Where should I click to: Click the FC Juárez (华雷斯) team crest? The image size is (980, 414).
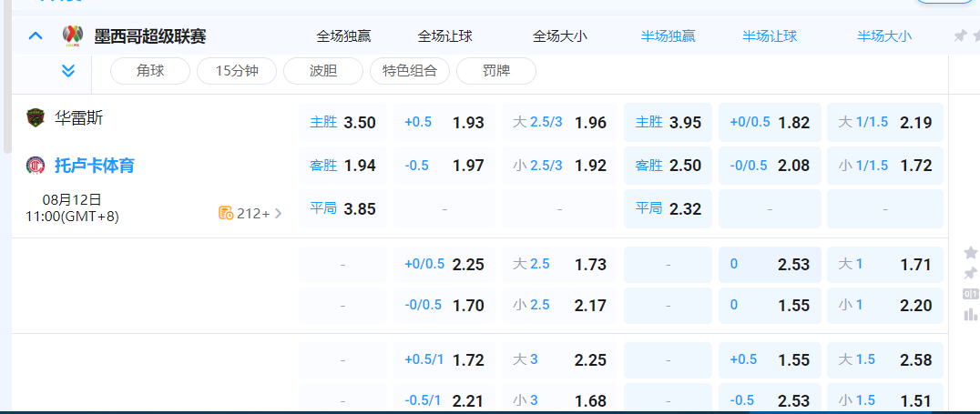(x=35, y=117)
